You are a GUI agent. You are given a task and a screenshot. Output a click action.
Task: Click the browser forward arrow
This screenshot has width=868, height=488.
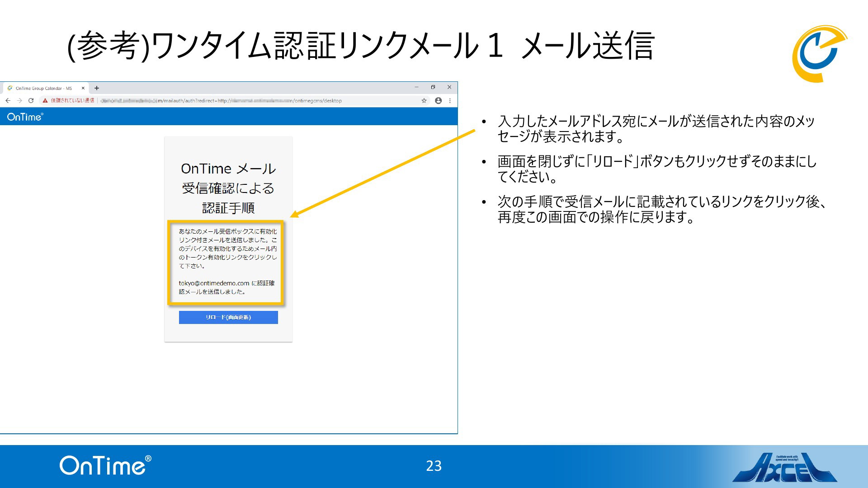coord(19,101)
